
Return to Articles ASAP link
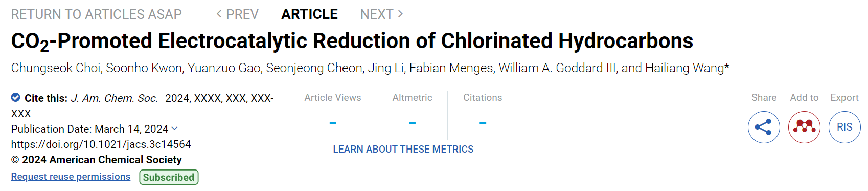point(97,14)
